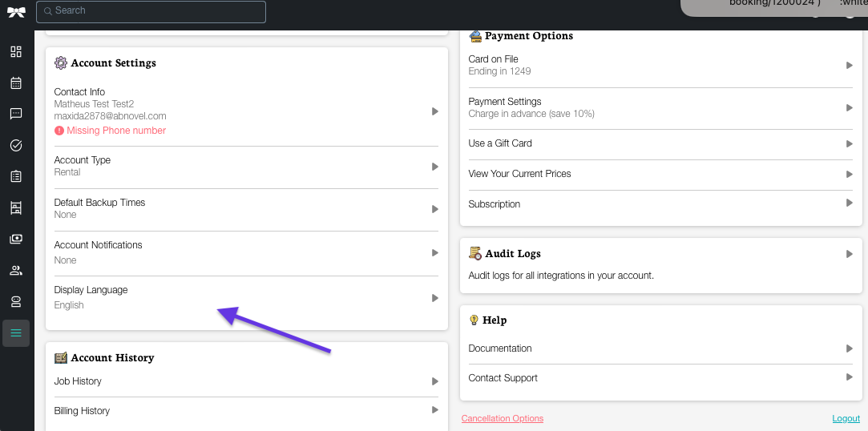Open the clipboard checklist sidebar icon
The width and height of the screenshot is (868, 431).
pyautogui.click(x=16, y=177)
